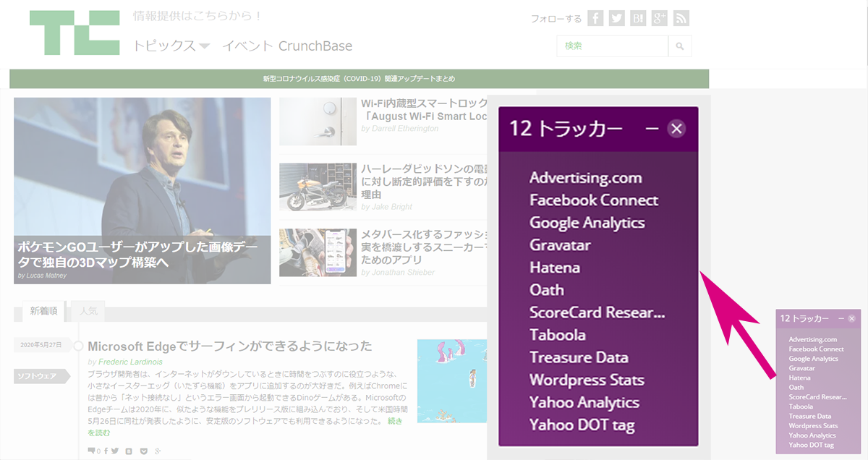Open the sneaker app article thumbnail
Image resolution: width=868 pixels, height=460 pixels.
pyautogui.click(x=318, y=252)
